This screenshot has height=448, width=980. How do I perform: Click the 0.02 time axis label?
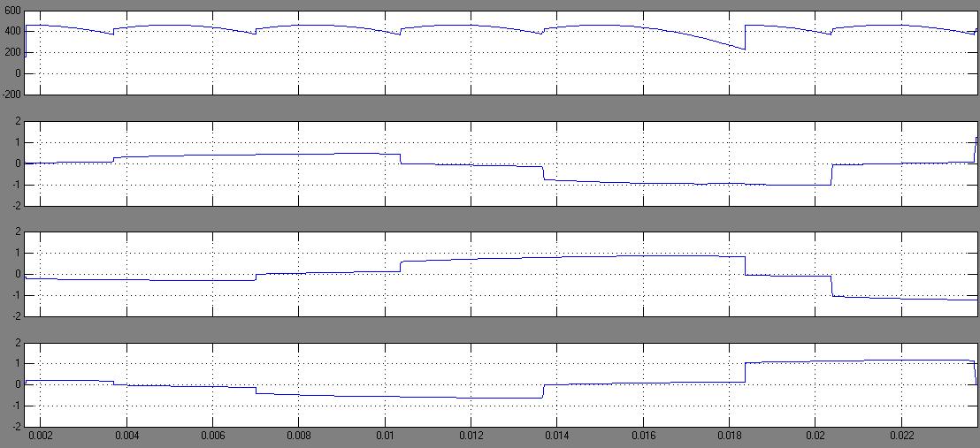(815, 435)
